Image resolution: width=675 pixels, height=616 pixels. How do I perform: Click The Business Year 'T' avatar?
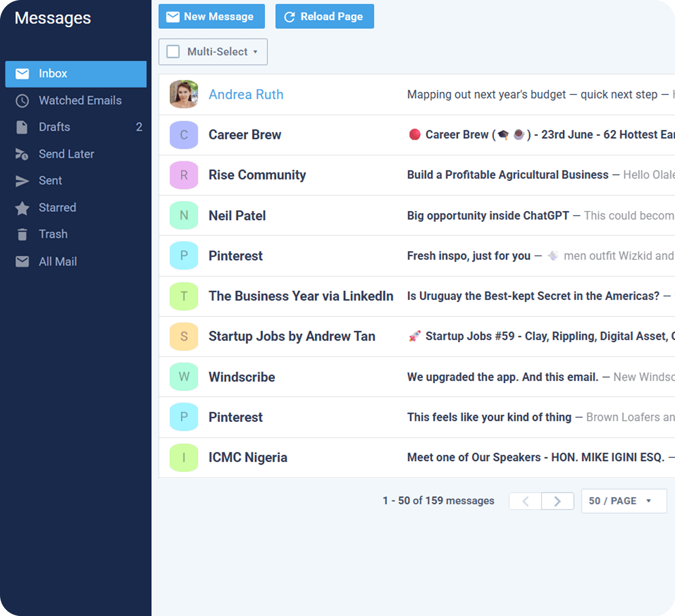click(184, 296)
